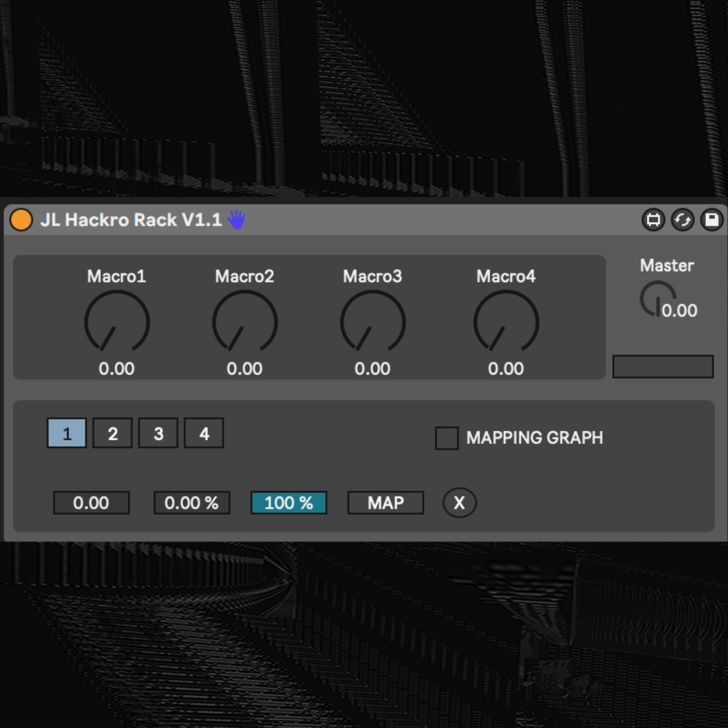The image size is (728, 728).
Task: Click the show/hide presets icon in the header
Action: (x=654, y=219)
